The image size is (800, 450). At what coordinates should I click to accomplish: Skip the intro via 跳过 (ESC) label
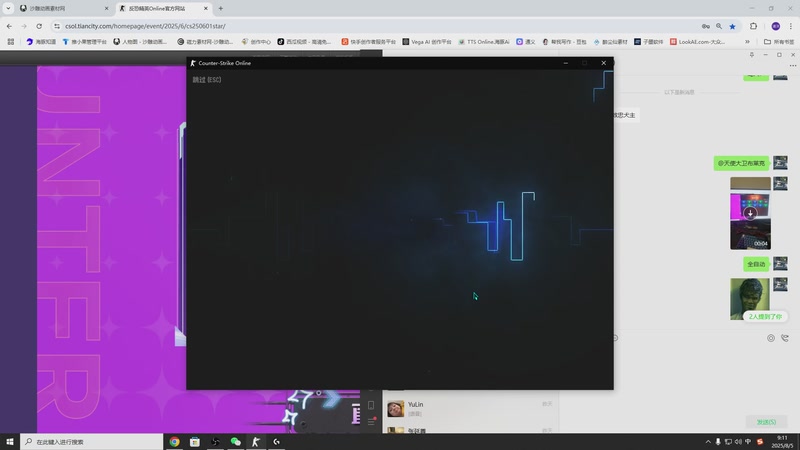pos(207,80)
